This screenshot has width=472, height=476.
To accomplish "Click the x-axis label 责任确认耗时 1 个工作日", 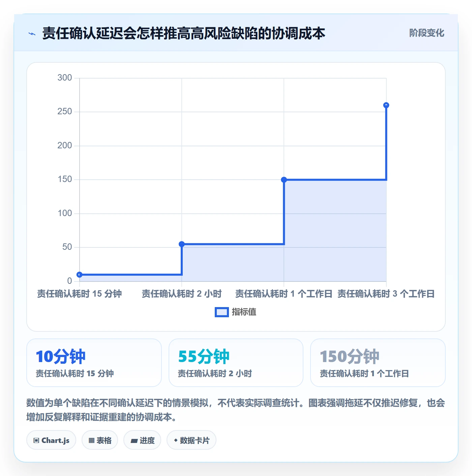I will (284, 294).
